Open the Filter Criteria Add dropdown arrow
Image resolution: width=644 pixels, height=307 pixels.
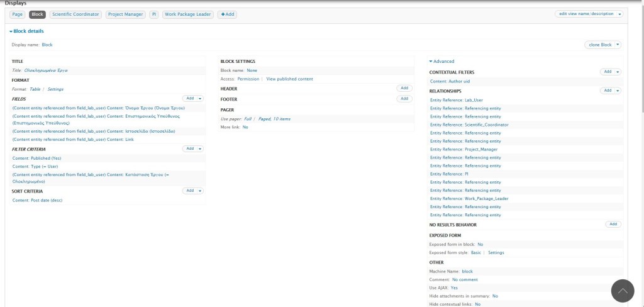click(200, 148)
